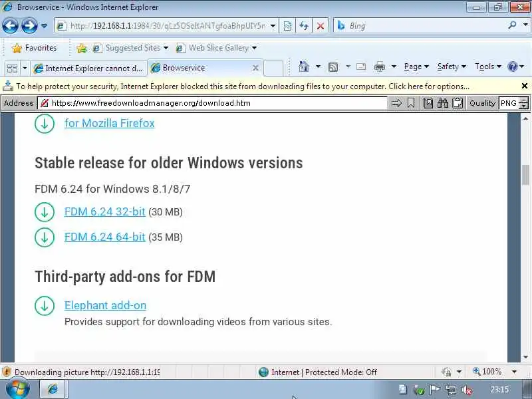Viewport: 532px width, 399px height.
Task: Open the recent pages dropdown arrow
Action: pos(44,26)
